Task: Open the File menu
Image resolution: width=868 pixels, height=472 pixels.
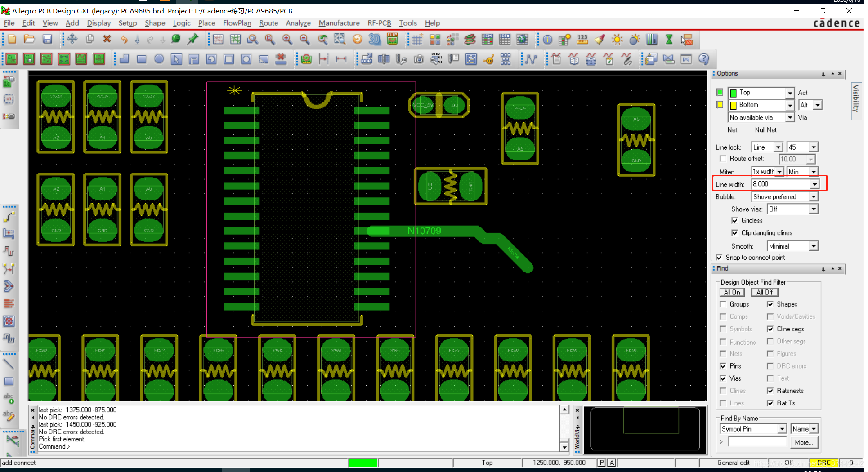Action: click(9, 23)
